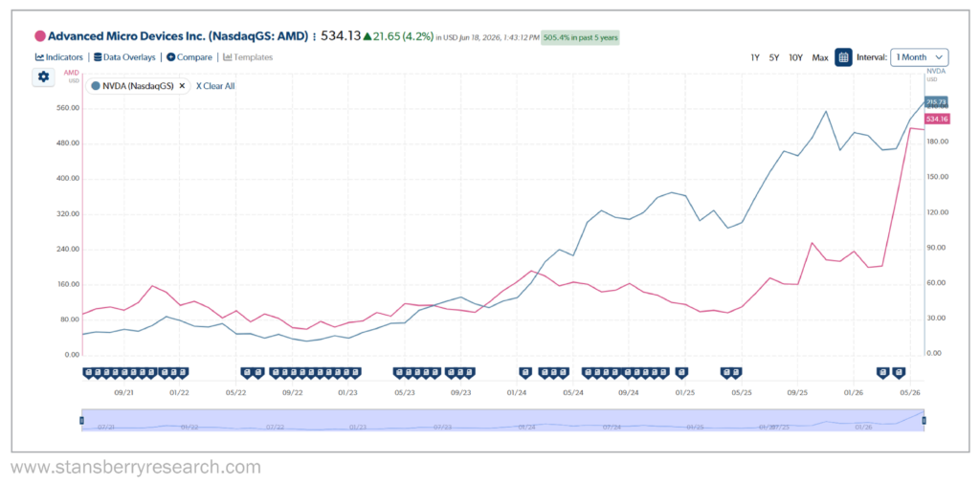Image resolution: width=980 pixels, height=484 pixels.
Task: Click the 01/26 date axis label
Action: 853,392
